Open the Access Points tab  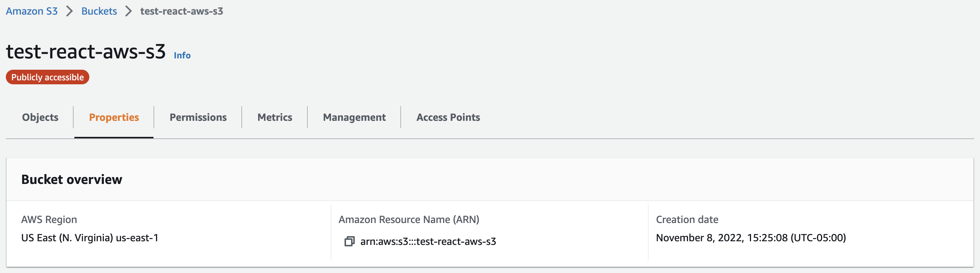point(448,117)
